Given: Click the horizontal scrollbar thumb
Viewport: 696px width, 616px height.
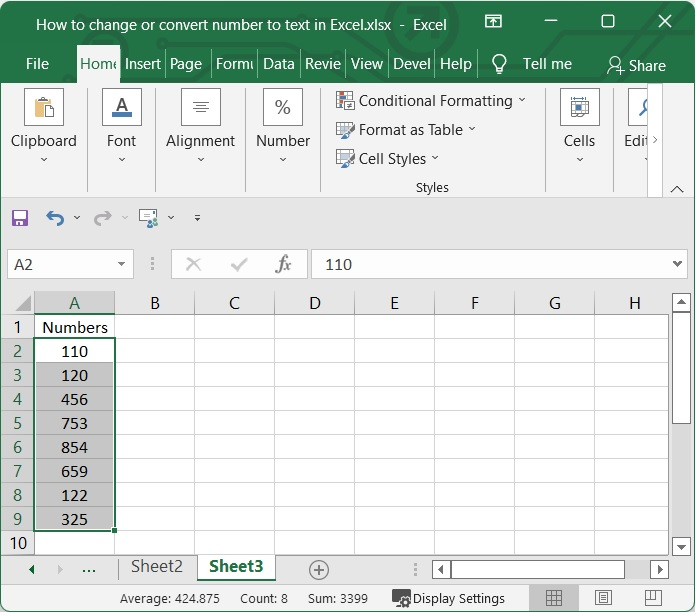Looking at the screenshot, I should point(537,569).
